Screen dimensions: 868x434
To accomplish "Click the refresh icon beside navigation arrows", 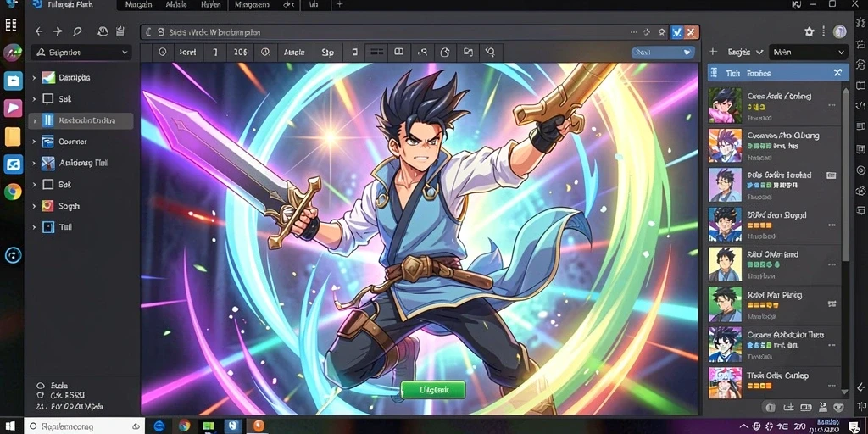I will [77, 31].
